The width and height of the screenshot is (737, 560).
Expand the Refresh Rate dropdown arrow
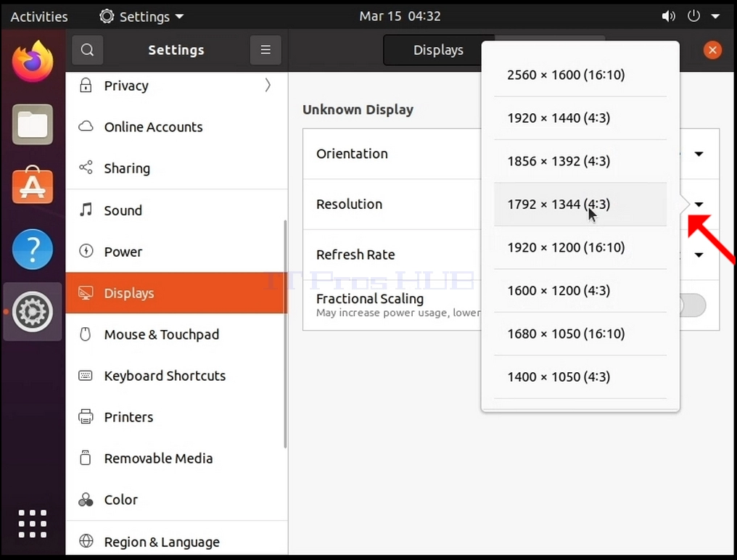click(x=699, y=255)
